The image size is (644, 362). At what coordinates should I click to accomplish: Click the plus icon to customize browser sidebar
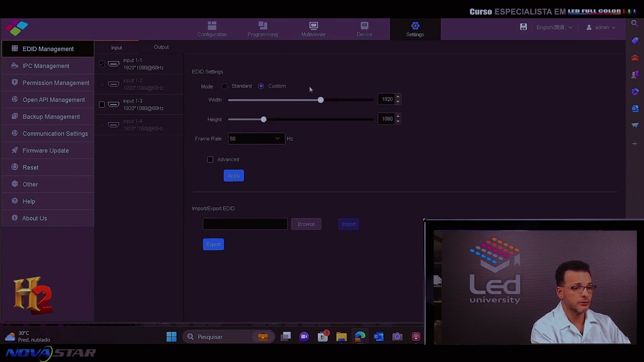click(x=635, y=144)
